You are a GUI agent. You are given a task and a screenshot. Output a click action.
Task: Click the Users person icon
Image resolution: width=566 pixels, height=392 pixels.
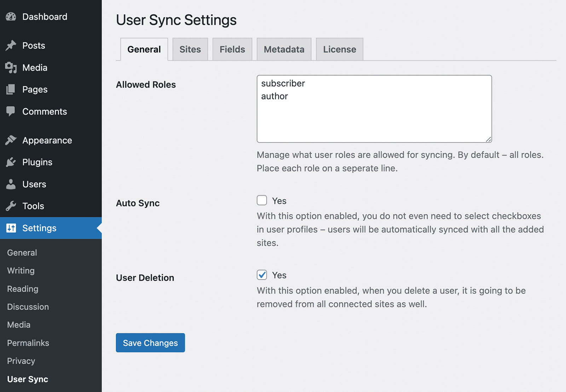coord(11,184)
